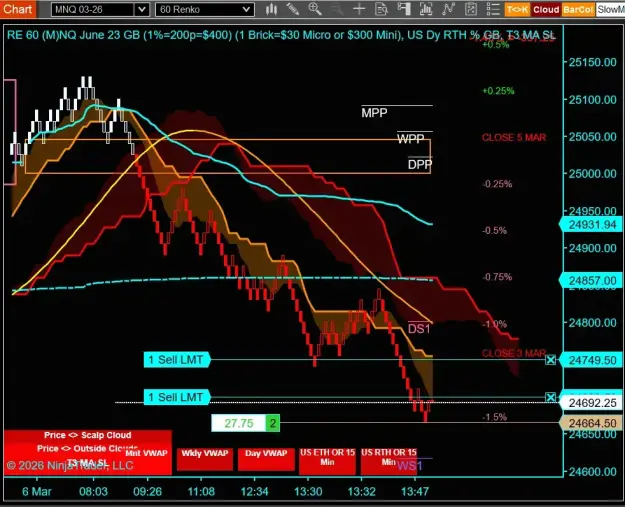The width and height of the screenshot is (625, 507).
Task: Click the WS1 support label
Action: (x=409, y=465)
